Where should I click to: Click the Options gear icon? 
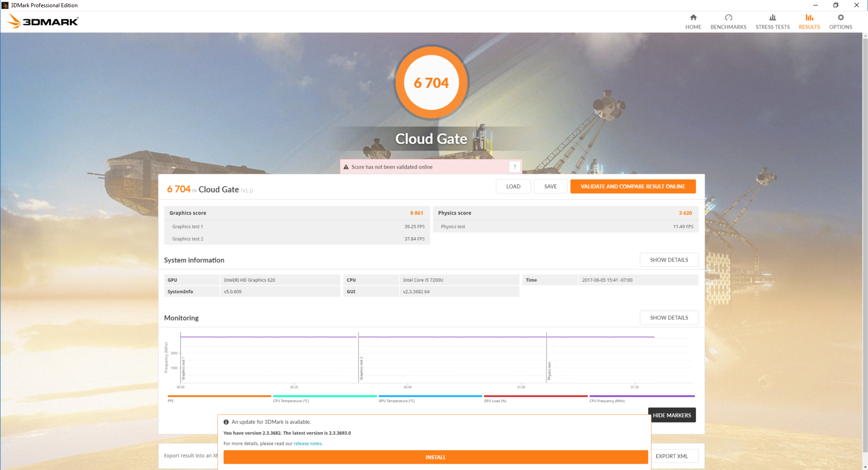click(x=840, y=18)
